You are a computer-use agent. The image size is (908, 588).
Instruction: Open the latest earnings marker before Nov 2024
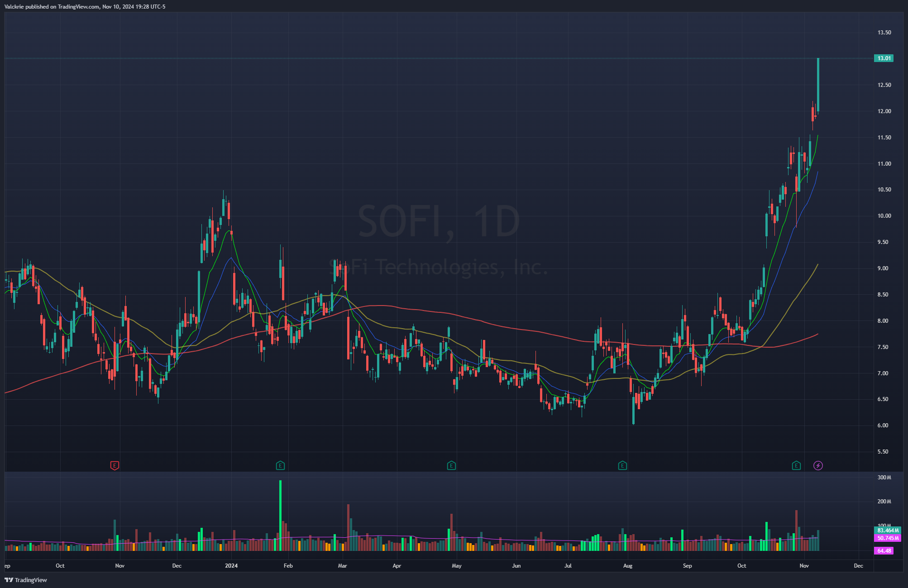[x=796, y=465]
